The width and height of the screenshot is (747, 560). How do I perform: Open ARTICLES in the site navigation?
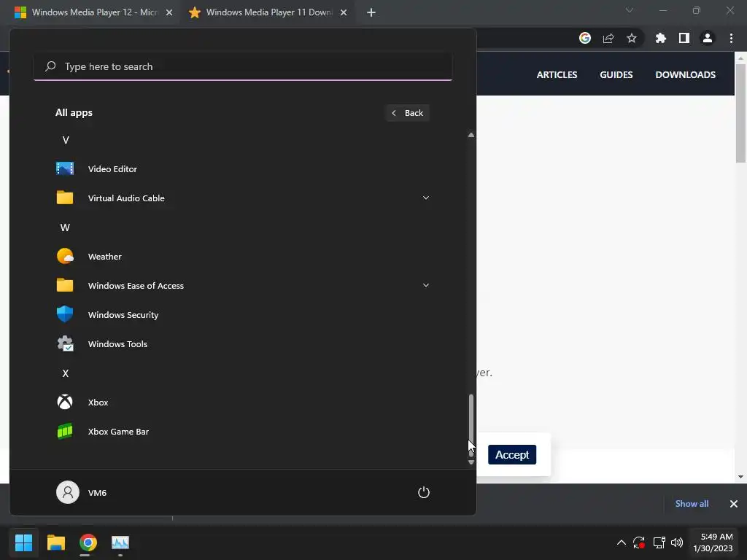point(557,75)
